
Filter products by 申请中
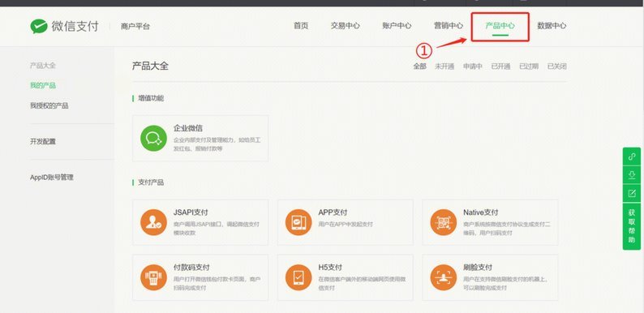click(x=473, y=66)
